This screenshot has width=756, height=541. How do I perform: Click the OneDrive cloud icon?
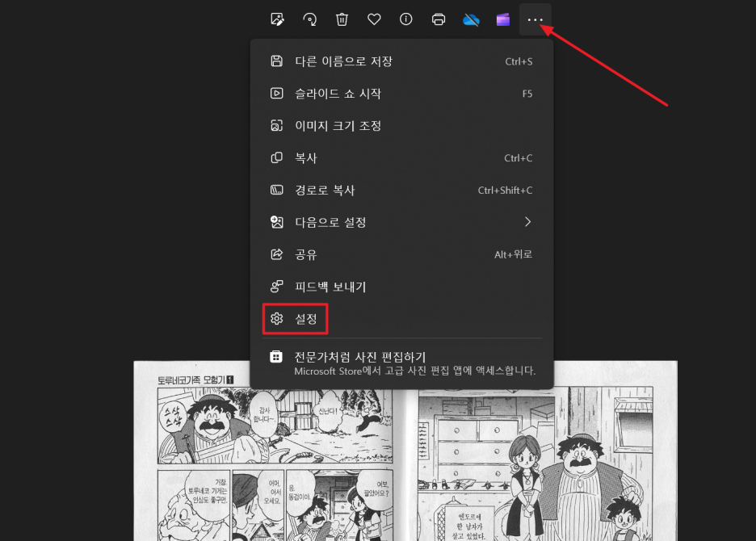(471, 19)
